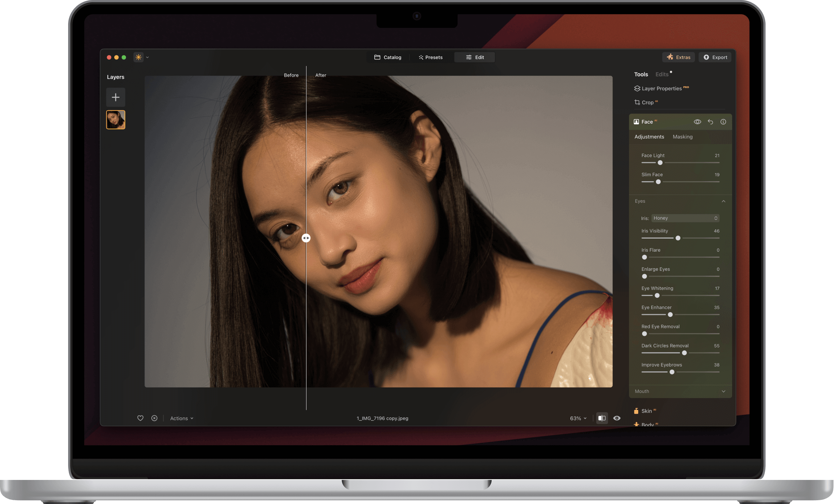Click the Export button
The width and height of the screenshot is (834, 504).
coord(715,57)
